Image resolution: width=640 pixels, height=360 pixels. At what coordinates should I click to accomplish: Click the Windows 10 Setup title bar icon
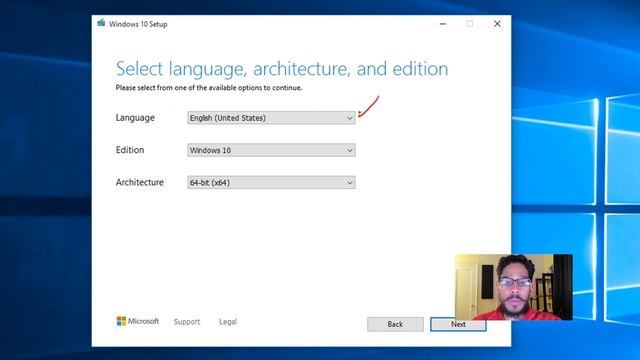[101, 23]
